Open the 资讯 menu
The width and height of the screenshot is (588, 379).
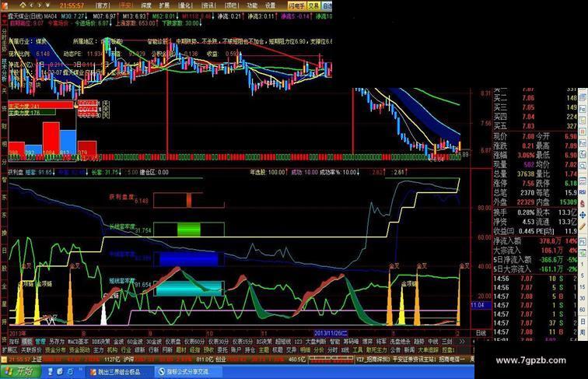pyautogui.click(x=208, y=5)
